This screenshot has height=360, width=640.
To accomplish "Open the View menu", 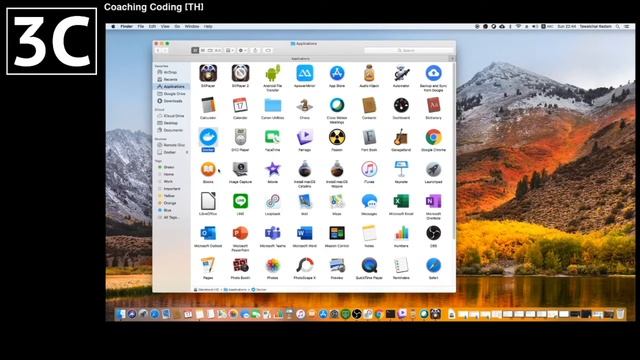I will pos(165,26).
